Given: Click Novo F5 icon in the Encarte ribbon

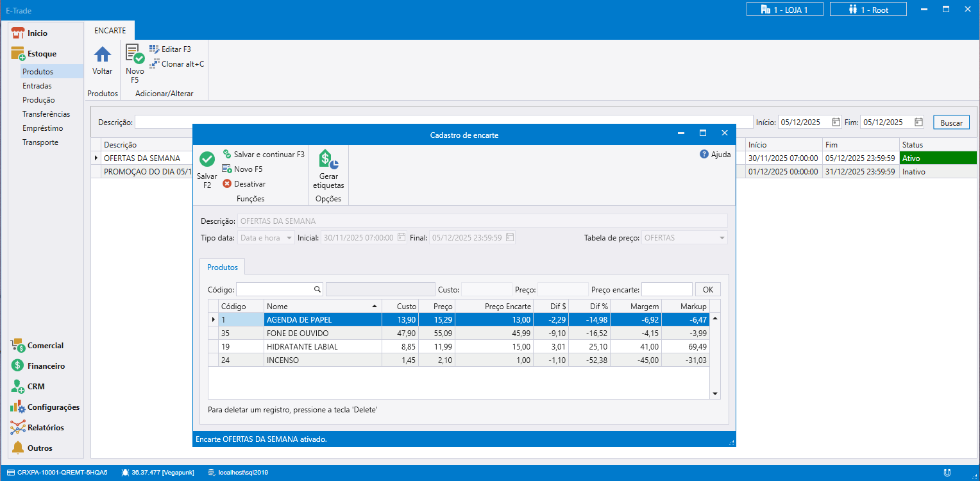Looking at the screenshot, I should (135, 54).
